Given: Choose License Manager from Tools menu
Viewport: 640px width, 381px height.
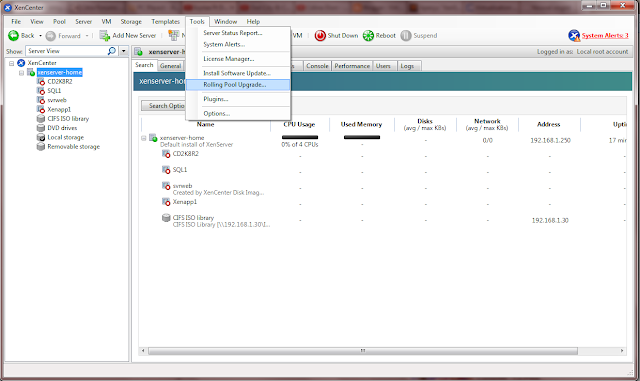Looking at the screenshot, I should click(238, 59).
